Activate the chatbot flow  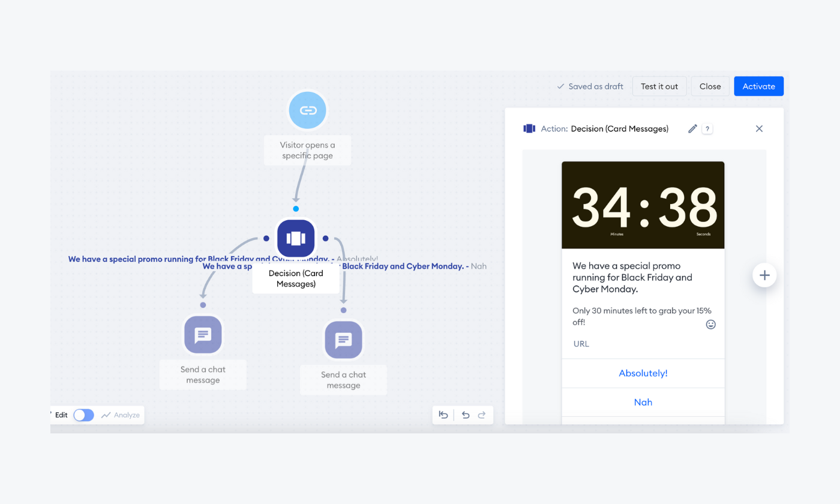coord(759,86)
